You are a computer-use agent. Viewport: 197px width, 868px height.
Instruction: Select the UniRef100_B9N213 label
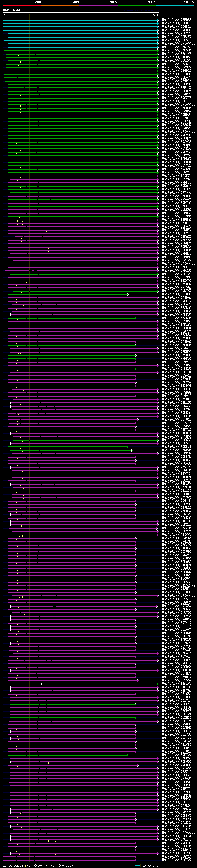point(177,172)
